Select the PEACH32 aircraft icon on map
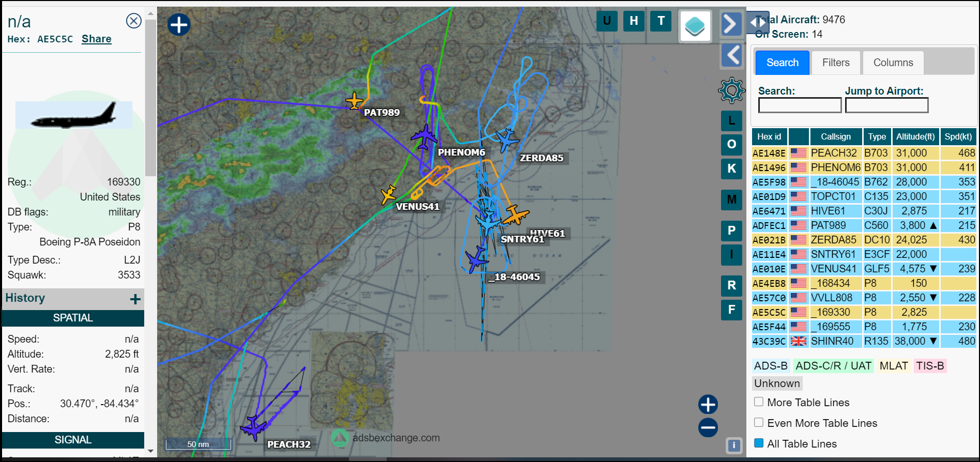Image resolution: width=980 pixels, height=462 pixels. click(x=253, y=427)
